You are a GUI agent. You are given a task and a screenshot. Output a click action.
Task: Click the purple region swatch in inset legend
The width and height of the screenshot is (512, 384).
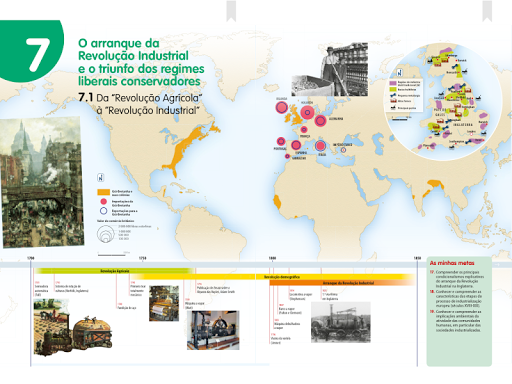tap(393, 83)
